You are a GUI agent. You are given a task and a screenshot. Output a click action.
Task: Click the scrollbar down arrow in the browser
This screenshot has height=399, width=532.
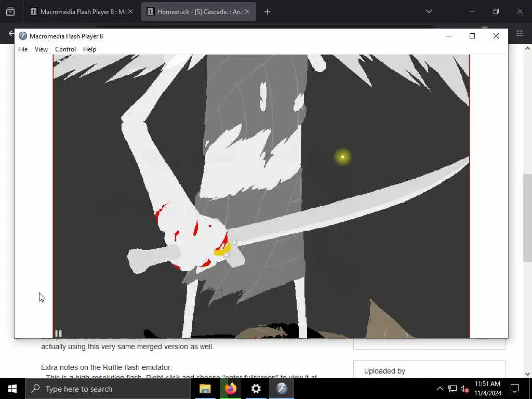[x=527, y=374]
